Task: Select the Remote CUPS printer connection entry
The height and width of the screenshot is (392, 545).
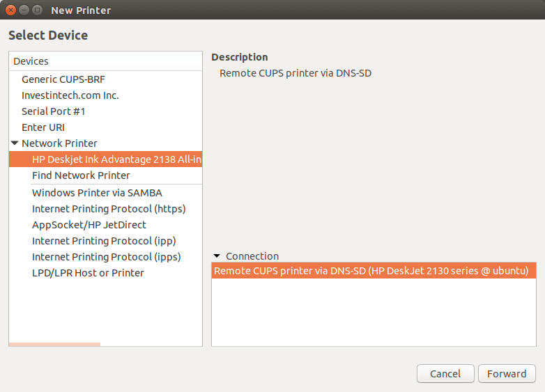Action: coord(371,270)
